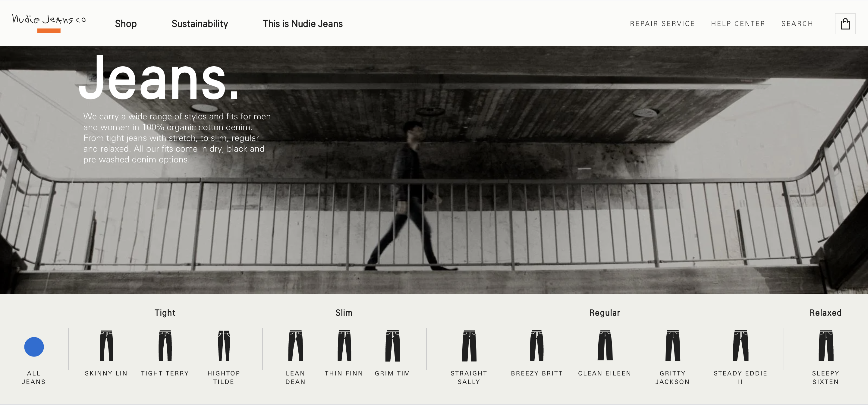Viewport: 868px width, 405px height.
Task: Click the CLEAN EILEEN text label
Action: click(x=605, y=373)
